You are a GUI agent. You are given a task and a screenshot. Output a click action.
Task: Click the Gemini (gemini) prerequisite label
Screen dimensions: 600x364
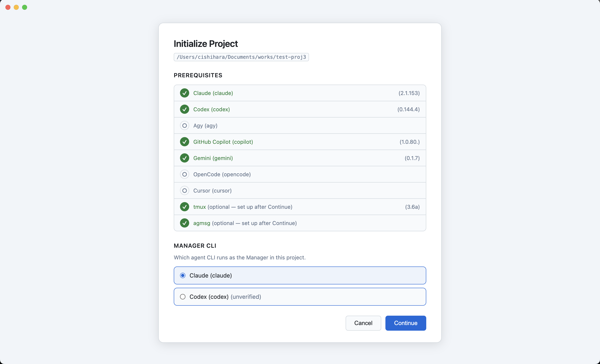click(x=213, y=158)
